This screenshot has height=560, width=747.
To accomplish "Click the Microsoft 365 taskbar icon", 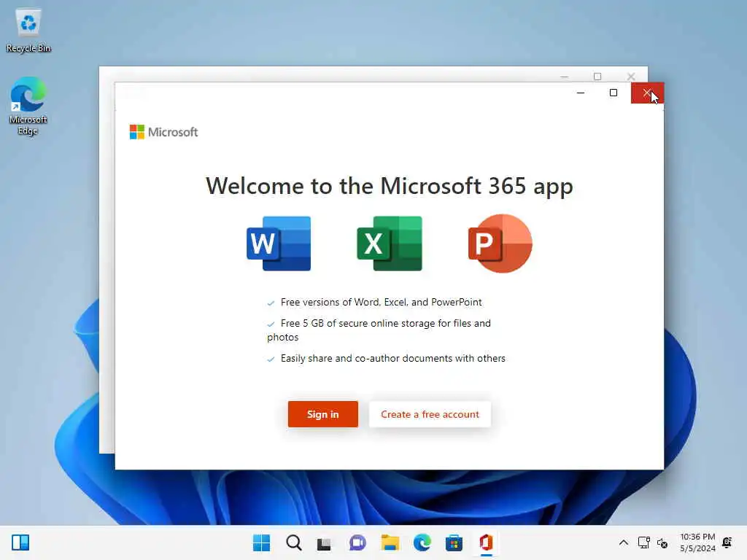I will pyautogui.click(x=486, y=542).
